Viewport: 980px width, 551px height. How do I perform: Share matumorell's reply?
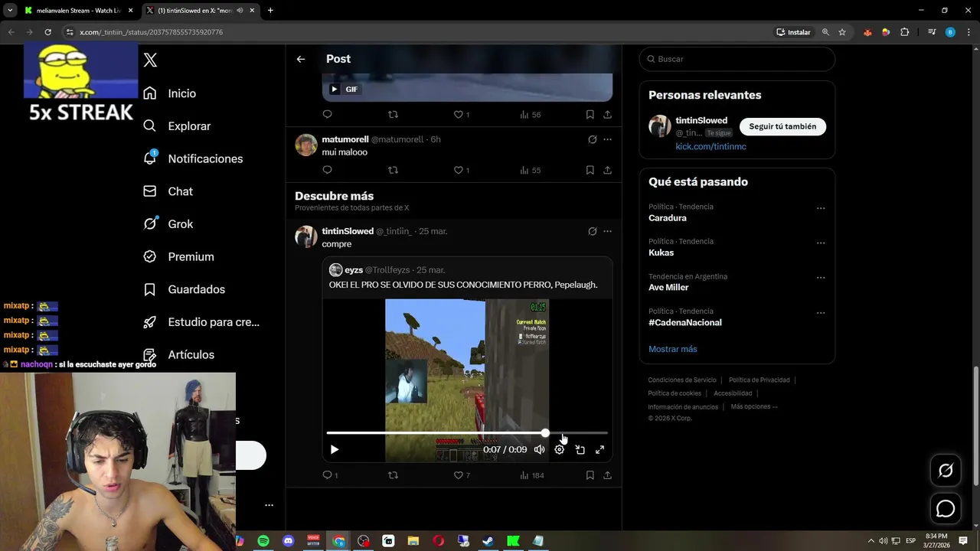(x=607, y=170)
